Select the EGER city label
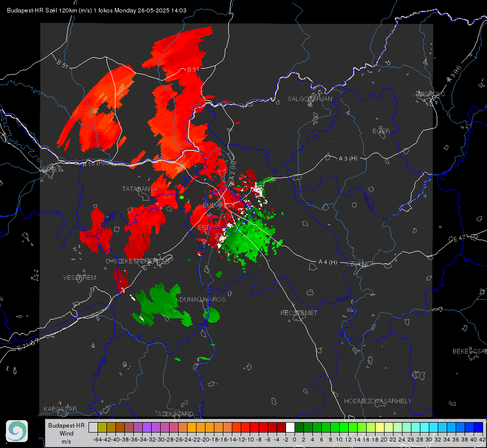This screenshot has height=448, width=487. 381,131
